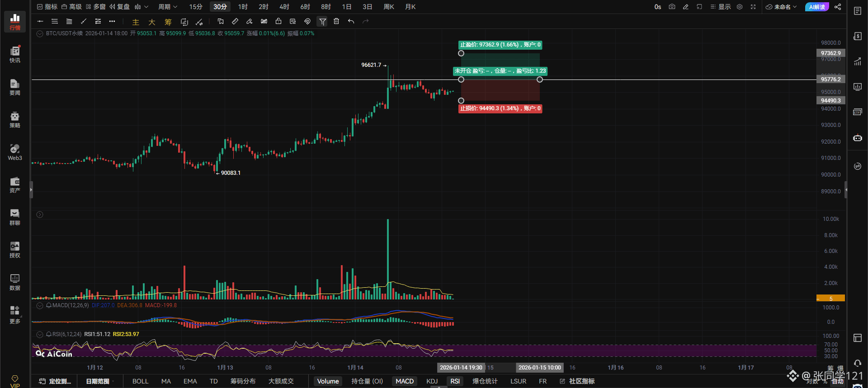Open the 行情 market sidebar icon
The image size is (868, 388).
[15, 22]
